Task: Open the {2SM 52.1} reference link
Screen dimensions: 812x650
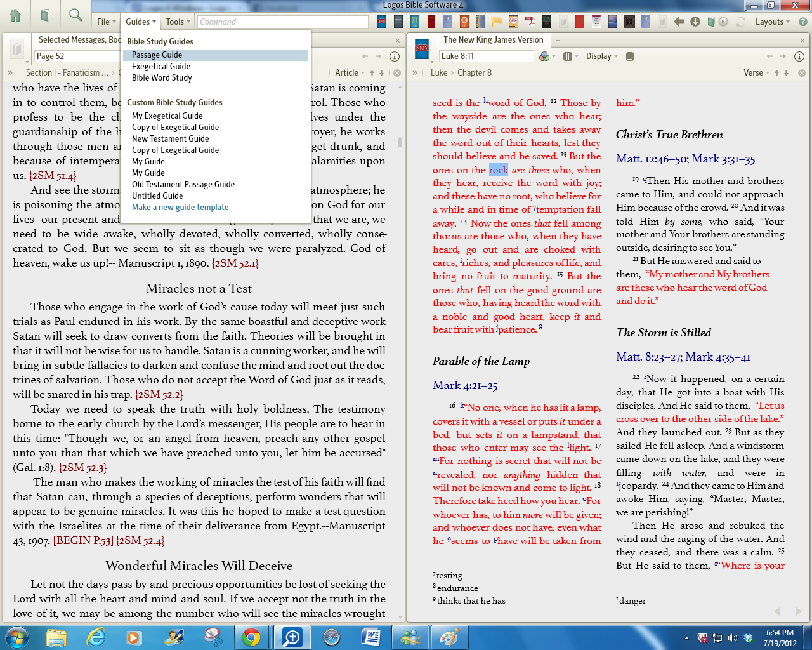Action: point(235,263)
